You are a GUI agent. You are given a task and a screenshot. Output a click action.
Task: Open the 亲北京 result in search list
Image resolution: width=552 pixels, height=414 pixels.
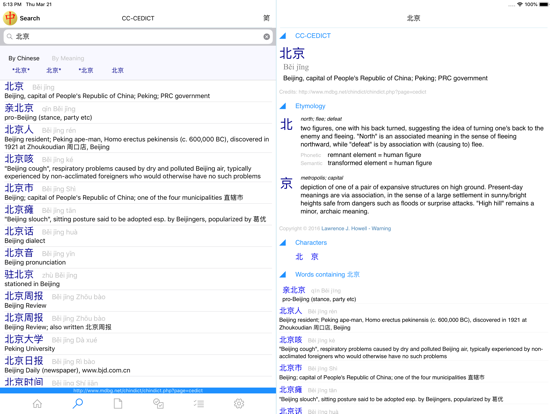(138, 113)
